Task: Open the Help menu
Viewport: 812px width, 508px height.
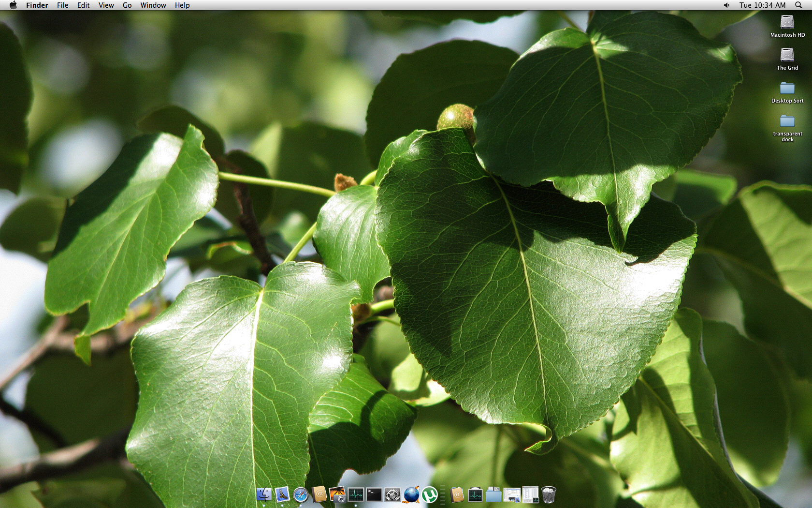Action: [182, 5]
